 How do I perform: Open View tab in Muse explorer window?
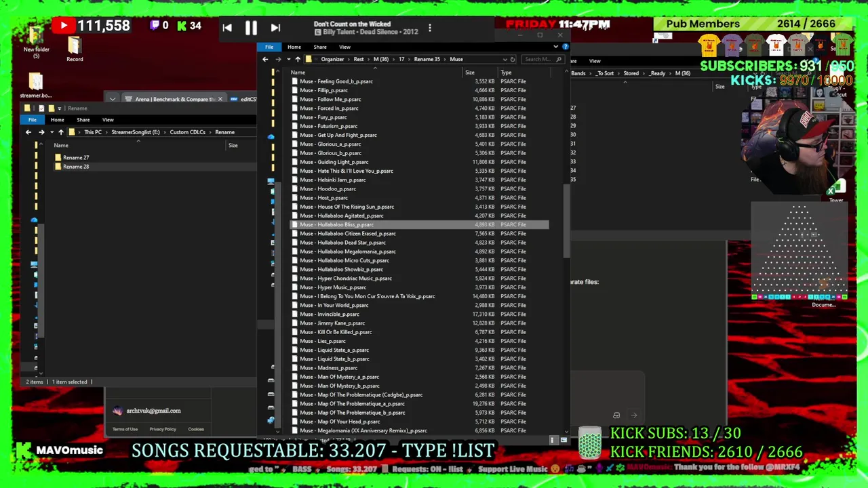tap(344, 47)
